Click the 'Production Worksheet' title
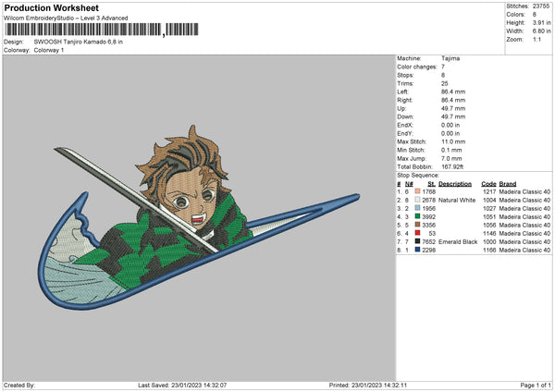Screen dimensions: 555x392 click(x=51, y=7)
